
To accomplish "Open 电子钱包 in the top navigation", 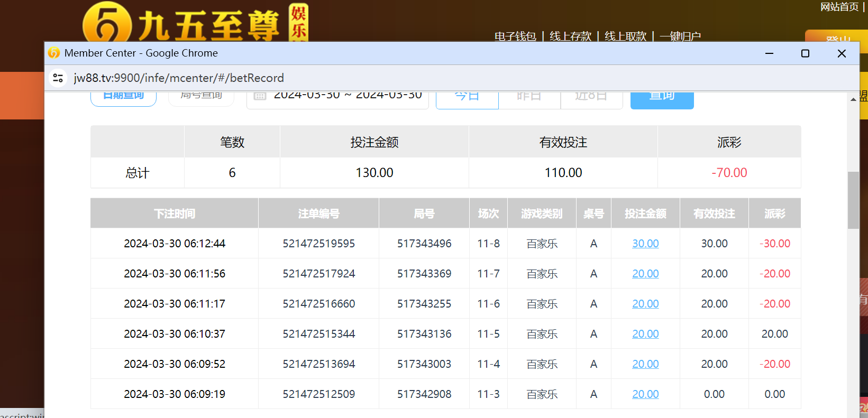I will coord(515,36).
